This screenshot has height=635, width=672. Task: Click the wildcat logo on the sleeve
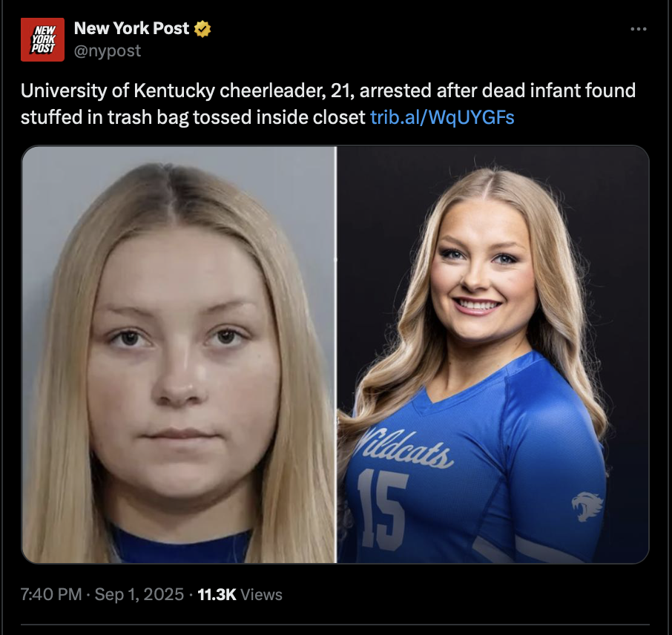coord(587,506)
